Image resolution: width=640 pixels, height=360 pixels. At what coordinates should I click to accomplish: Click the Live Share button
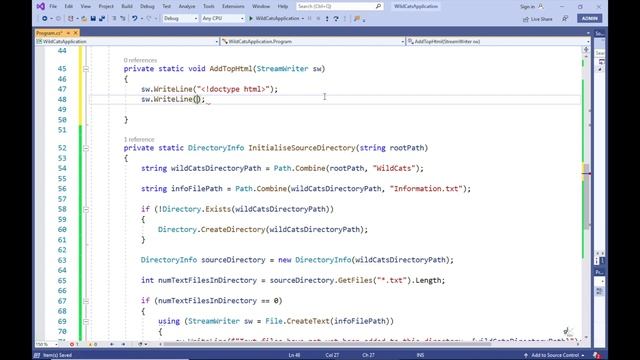click(538, 19)
